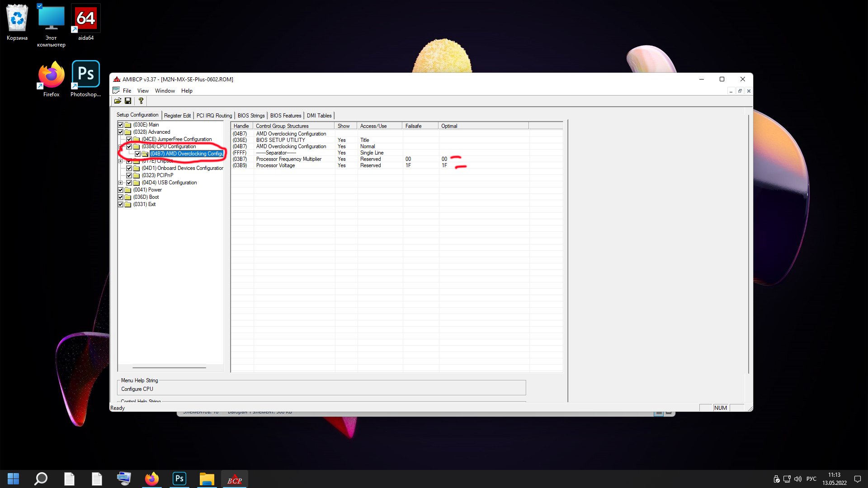
Task: Select the Processor Voltage row
Action: (x=275, y=165)
